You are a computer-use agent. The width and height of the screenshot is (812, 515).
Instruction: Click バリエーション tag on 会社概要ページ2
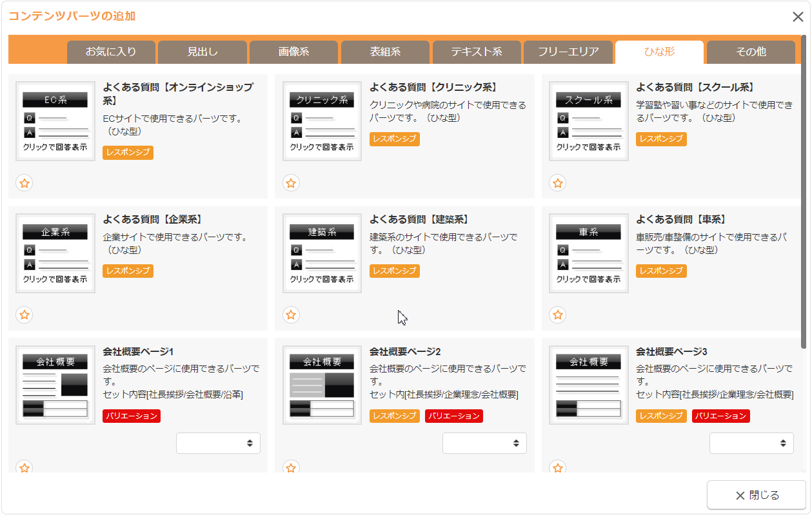coord(454,416)
